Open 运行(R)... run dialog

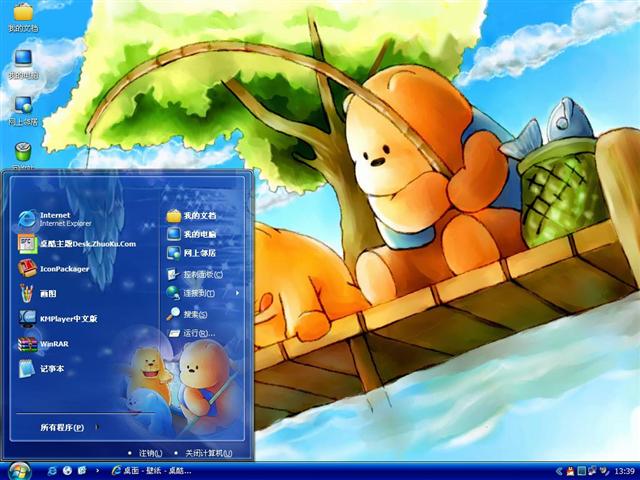pos(191,333)
